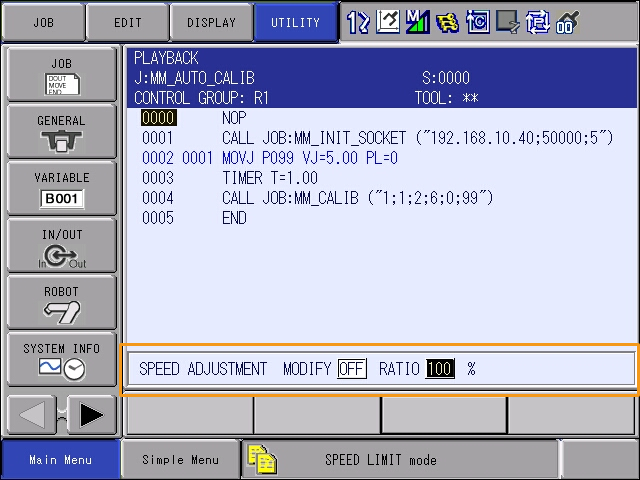640x480 pixels.
Task: Go to previous menu page arrow
Action: (32, 415)
